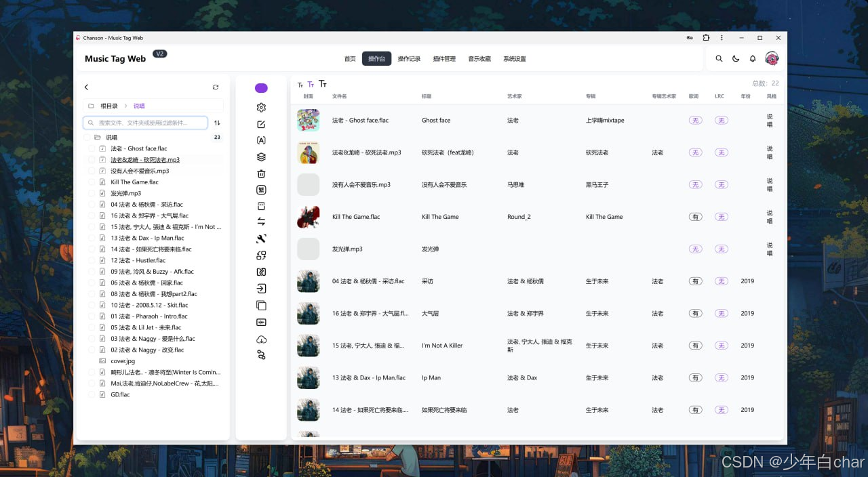
Task: Open the user avatar menu
Action: (x=772, y=59)
